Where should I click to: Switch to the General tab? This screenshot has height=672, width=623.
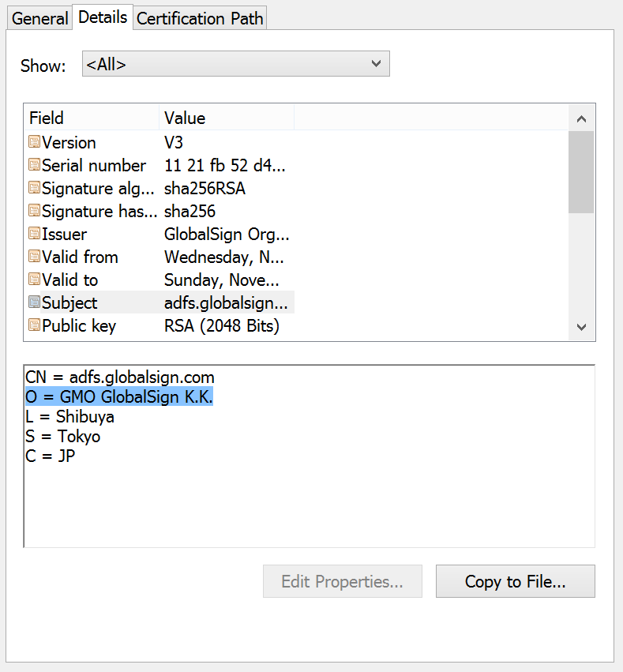pyautogui.click(x=40, y=18)
